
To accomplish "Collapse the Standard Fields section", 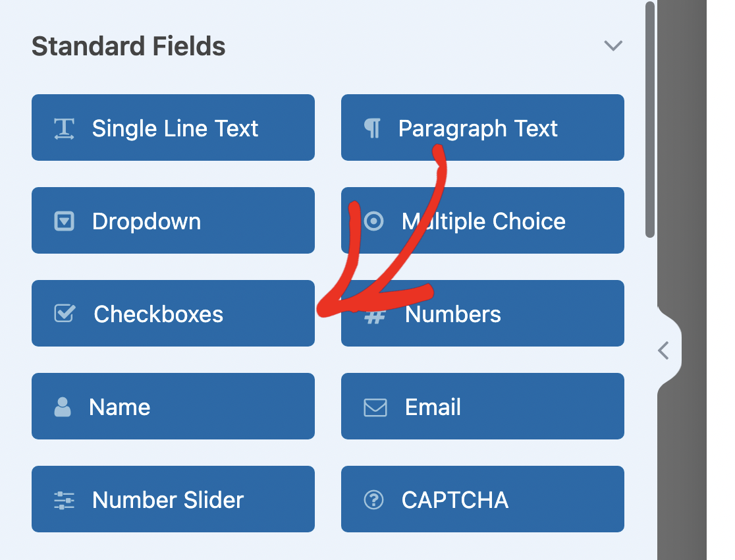I will [613, 46].
